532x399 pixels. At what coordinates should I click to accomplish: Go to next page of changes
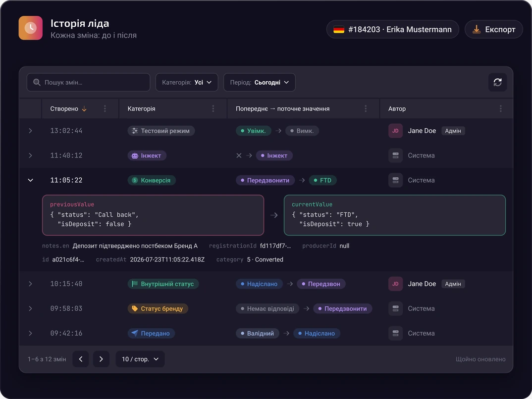coord(101,359)
